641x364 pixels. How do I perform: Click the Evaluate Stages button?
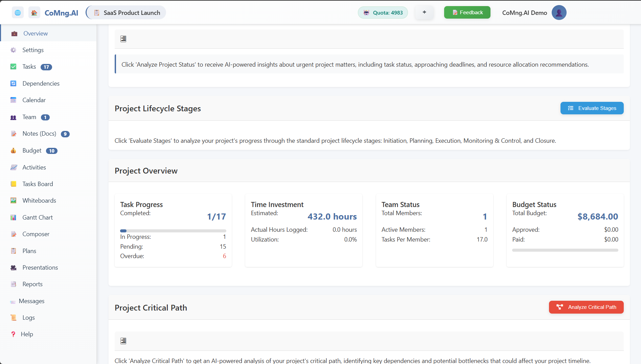point(592,108)
